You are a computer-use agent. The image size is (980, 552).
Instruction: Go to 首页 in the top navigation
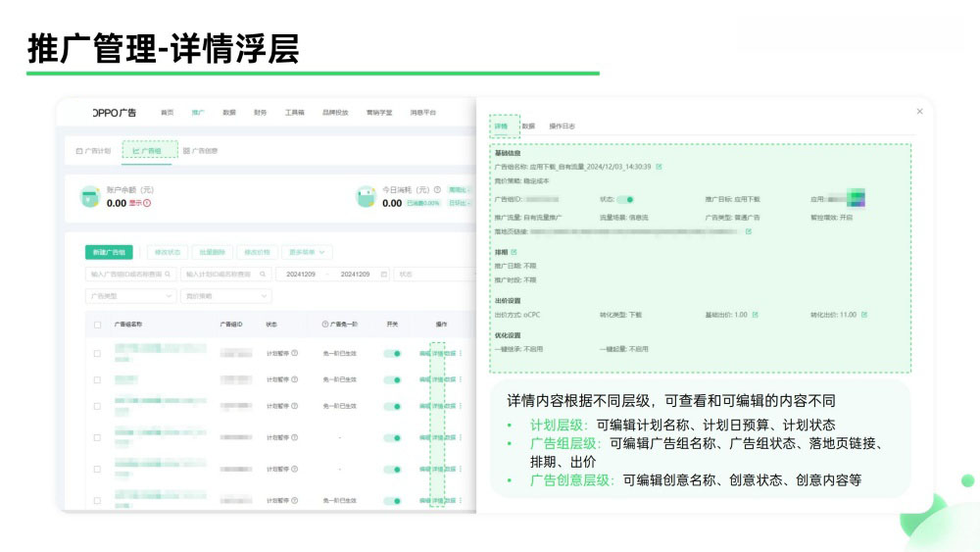tap(167, 113)
